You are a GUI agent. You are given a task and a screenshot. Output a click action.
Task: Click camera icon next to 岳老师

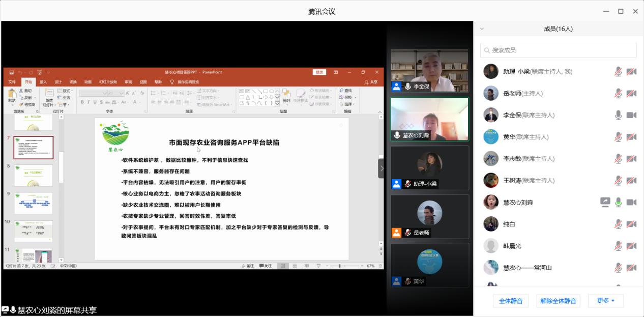pos(631,94)
